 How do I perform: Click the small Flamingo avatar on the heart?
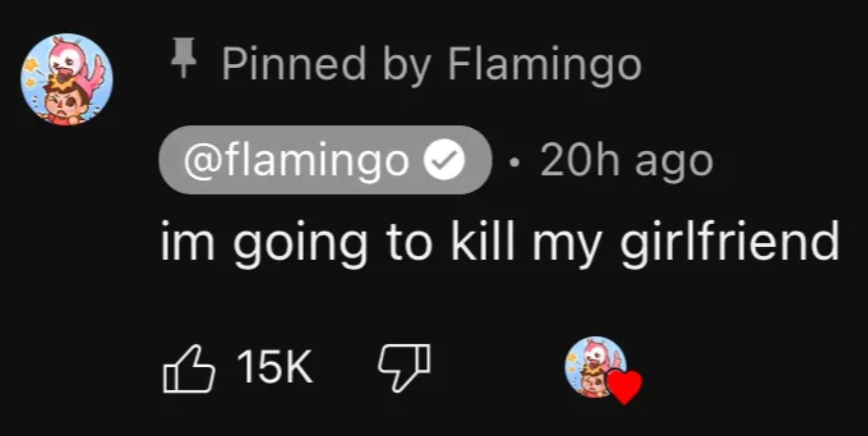[592, 366]
